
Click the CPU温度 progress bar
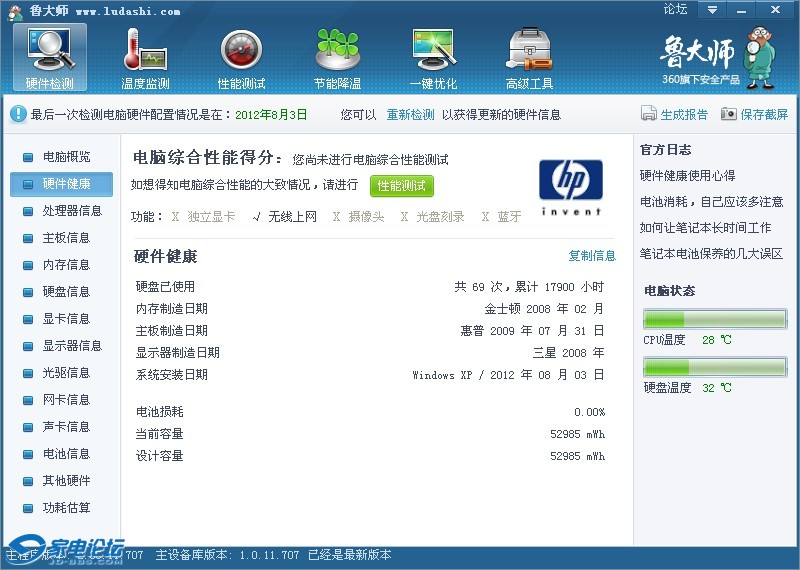(x=715, y=319)
